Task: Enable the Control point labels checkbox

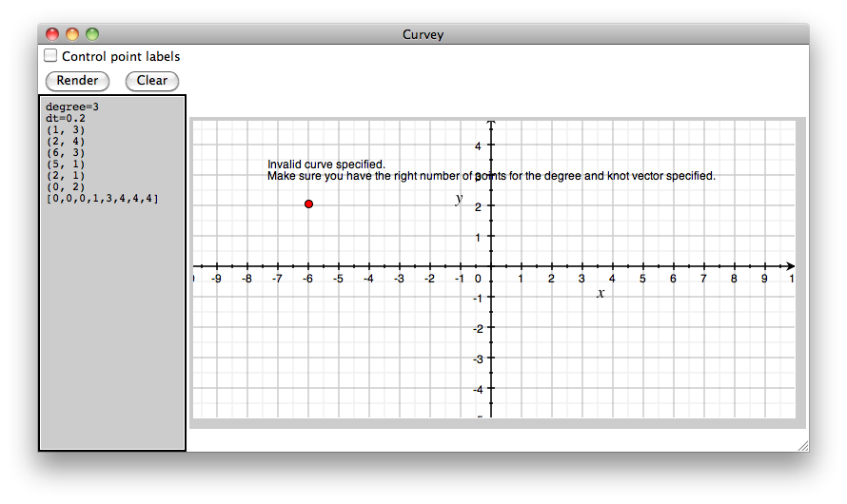Action: click(50, 55)
